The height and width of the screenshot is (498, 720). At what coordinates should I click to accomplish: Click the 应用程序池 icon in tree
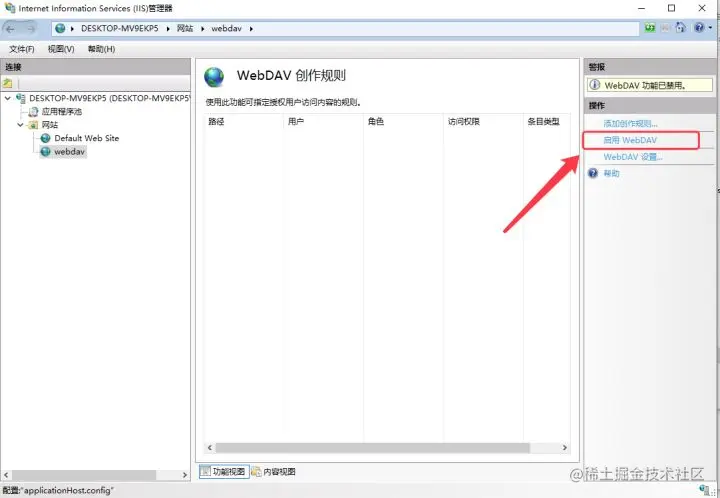(34, 112)
